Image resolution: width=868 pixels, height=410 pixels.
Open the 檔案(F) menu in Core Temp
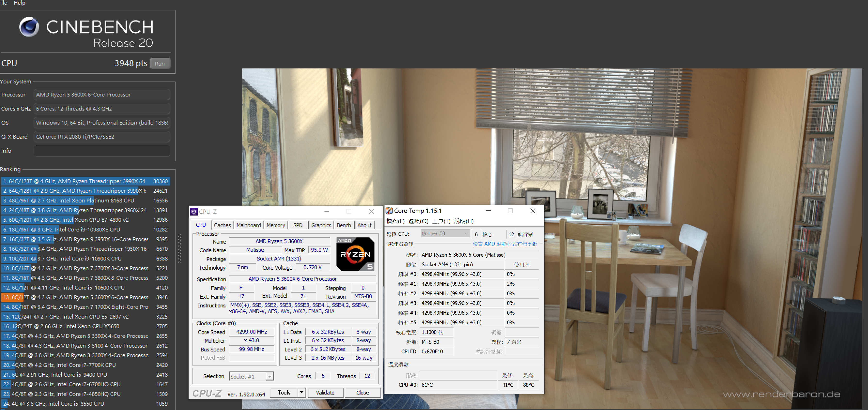coord(395,221)
